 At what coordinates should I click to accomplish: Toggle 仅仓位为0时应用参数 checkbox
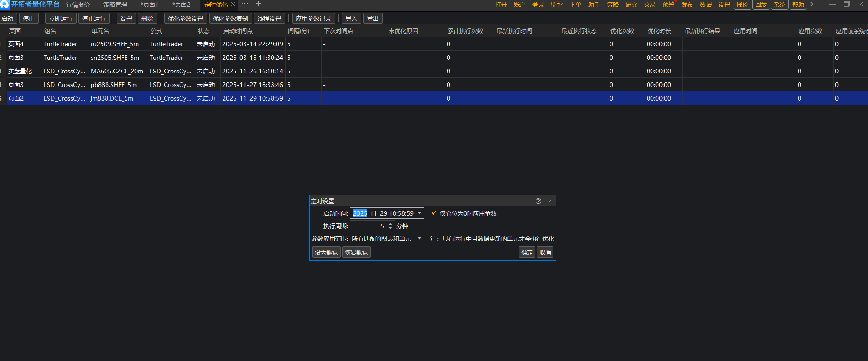point(434,213)
